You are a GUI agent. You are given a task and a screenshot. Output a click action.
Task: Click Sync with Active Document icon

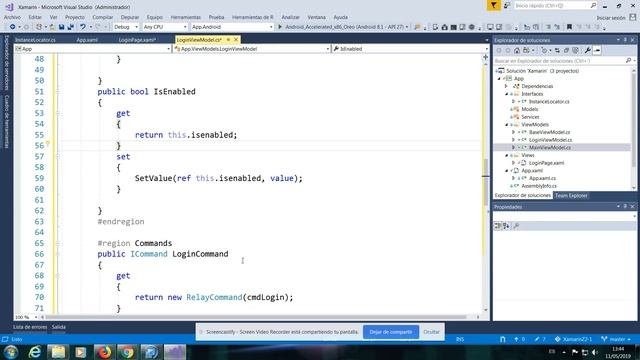click(x=557, y=51)
